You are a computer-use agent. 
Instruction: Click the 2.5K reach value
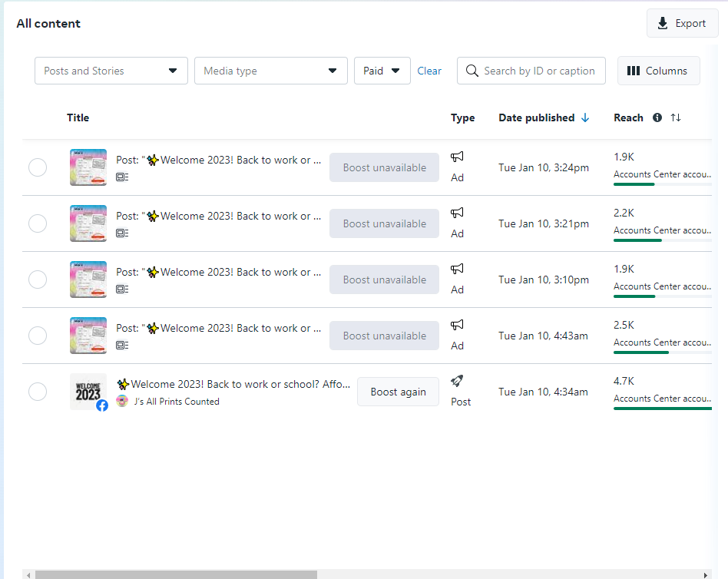tap(624, 325)
